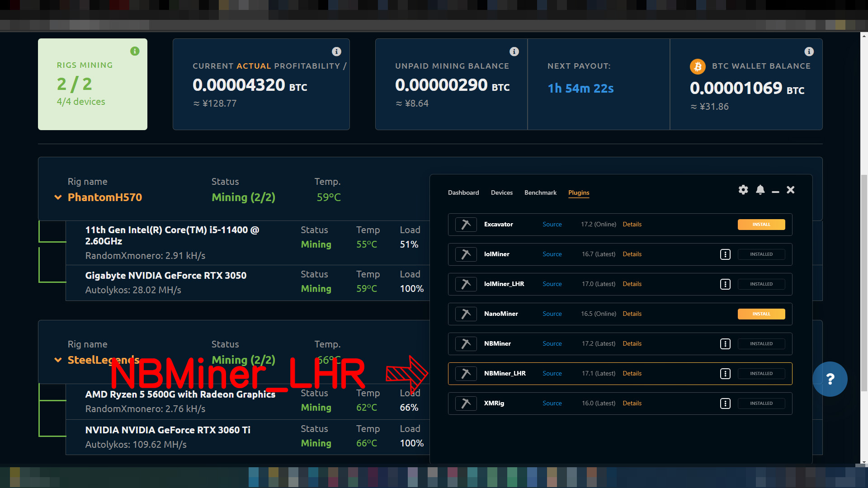View NanoMiner Details
This screenshot has height=488, width=868.
(632, 314)
